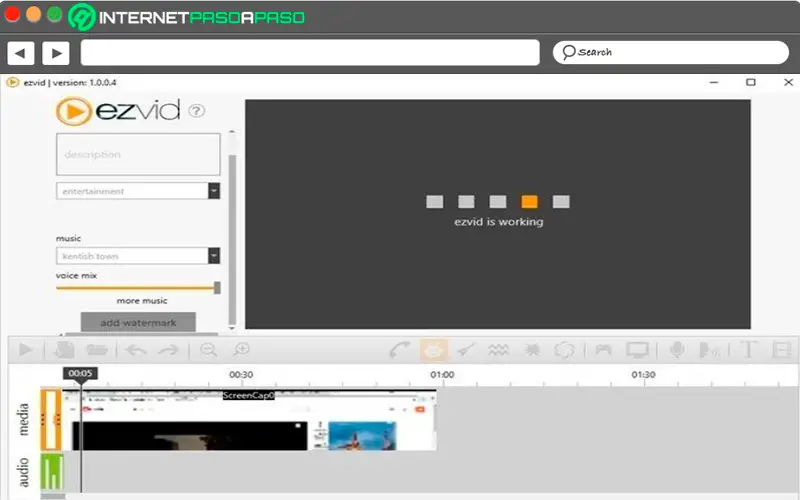Click the new project document icon
The width and height of the screenshot is (800, 500).
coord(65,350)
